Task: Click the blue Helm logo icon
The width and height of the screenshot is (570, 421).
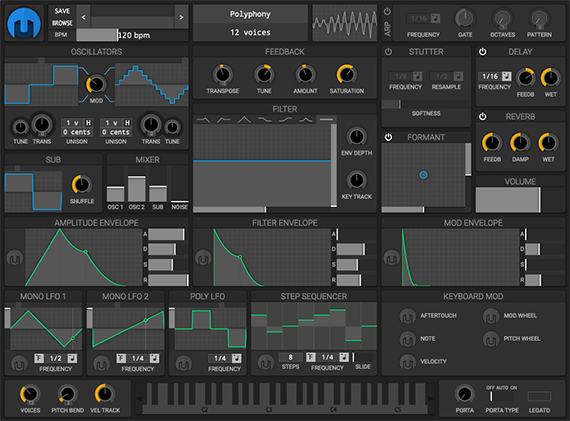Action: (x=24, y=23)
